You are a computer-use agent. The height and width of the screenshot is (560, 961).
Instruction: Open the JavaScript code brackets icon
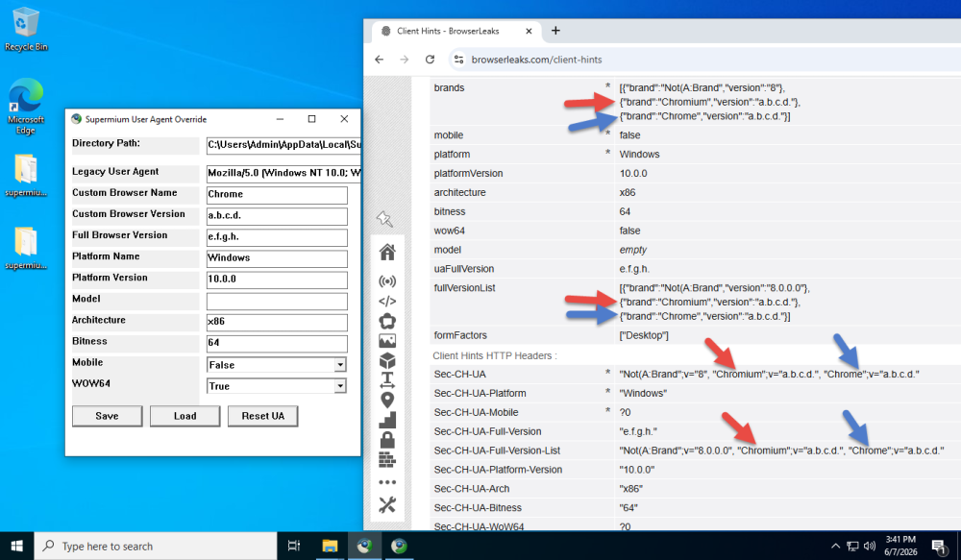click(387, 301)
